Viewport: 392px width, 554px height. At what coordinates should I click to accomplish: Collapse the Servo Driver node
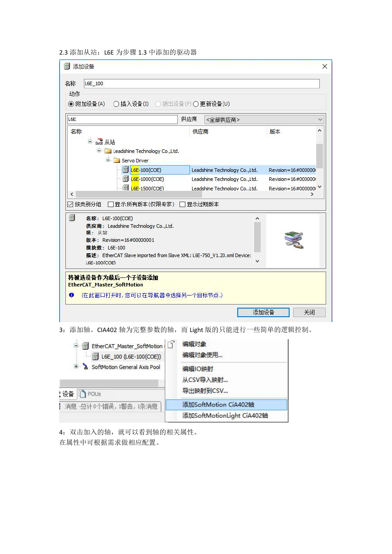click(108, 160)
